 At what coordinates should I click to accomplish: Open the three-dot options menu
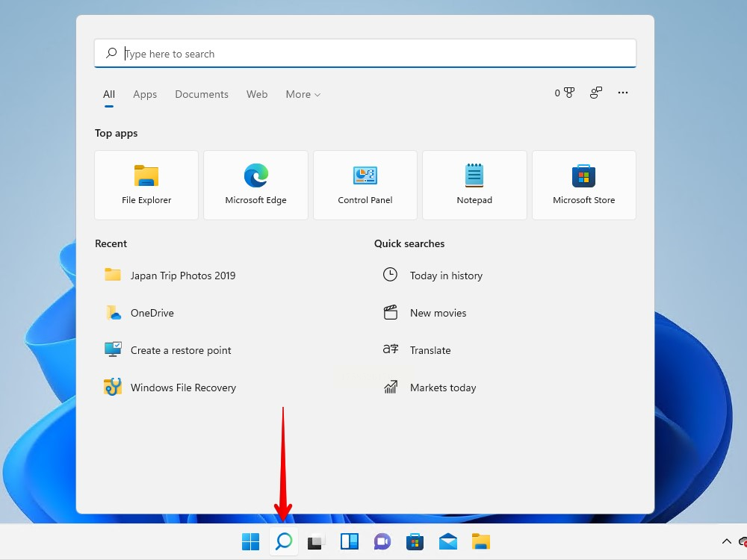point(623,93)
